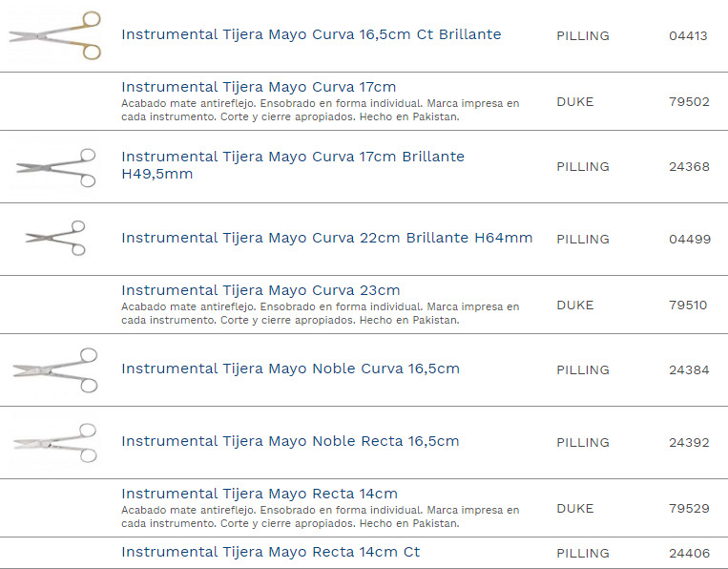The height and width of the screenshot is (569, 728).
Task: Click Instrumental Tijera Mayo Noble Recta 16,5cm link
Action: coord(290,441)
